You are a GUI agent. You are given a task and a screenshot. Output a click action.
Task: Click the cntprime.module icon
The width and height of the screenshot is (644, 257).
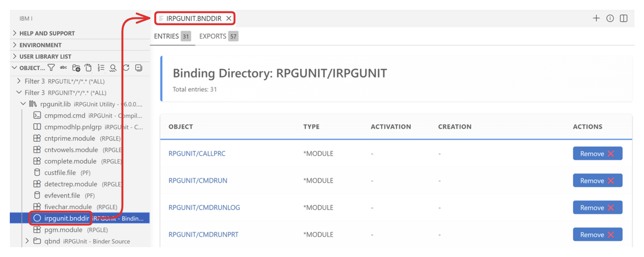coord(37,138)
